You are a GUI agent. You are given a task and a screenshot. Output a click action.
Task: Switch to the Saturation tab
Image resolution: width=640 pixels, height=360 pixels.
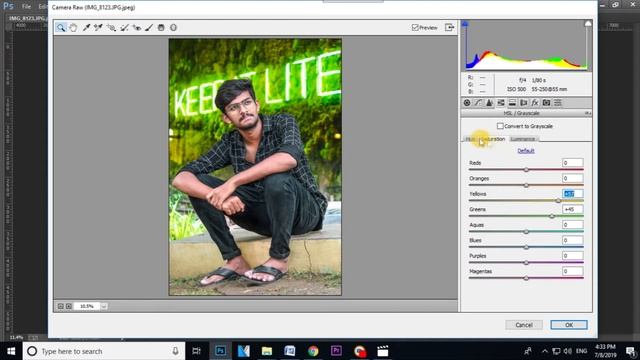coord(493,139)
